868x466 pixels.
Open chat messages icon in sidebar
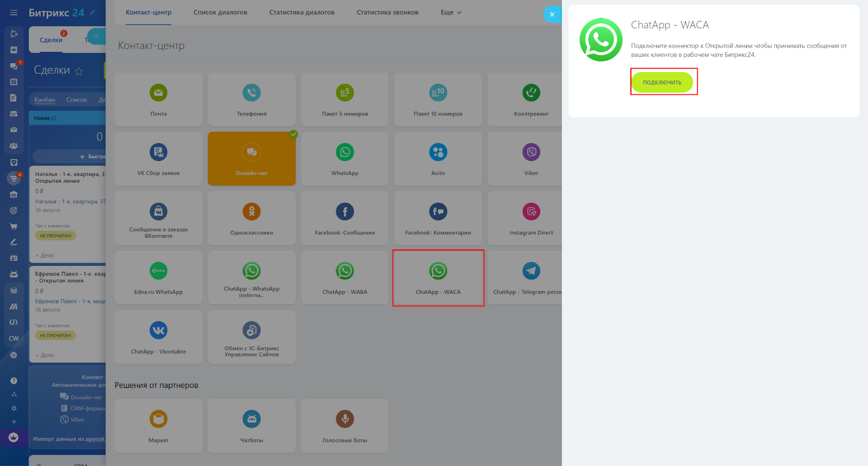14,66
